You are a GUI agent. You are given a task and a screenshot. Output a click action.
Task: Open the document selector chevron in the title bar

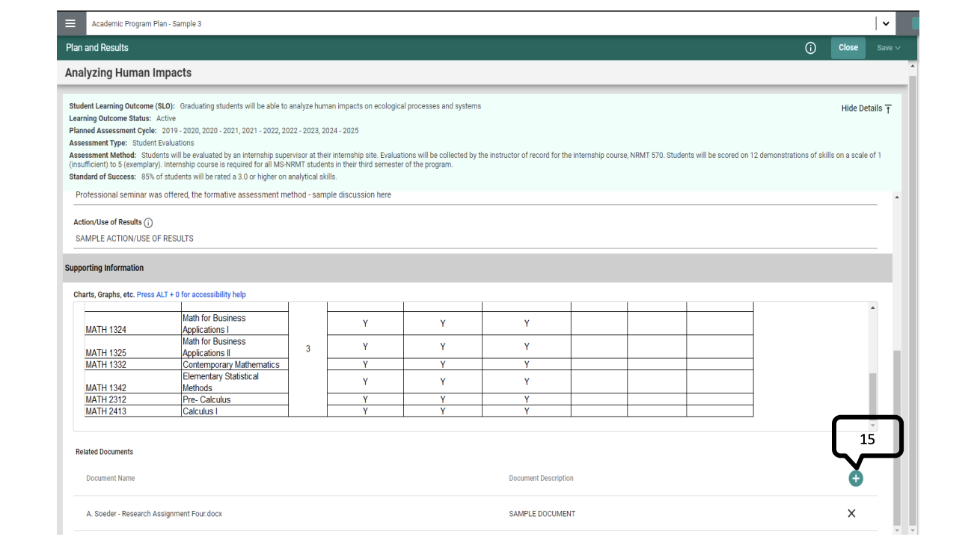886,23
